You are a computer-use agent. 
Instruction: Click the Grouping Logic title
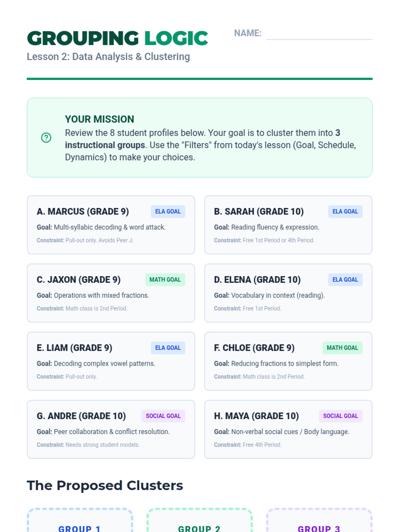pyautogui.click(x=117, y=38)
